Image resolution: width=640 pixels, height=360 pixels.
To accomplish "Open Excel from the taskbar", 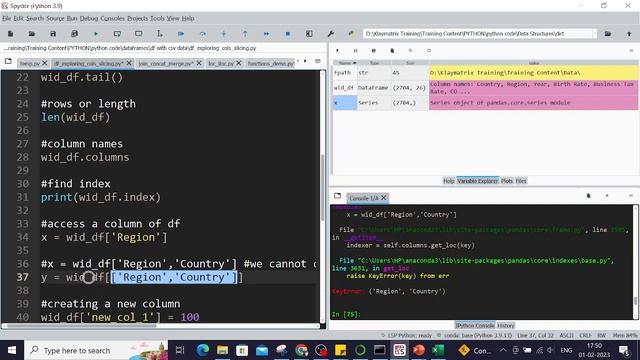I will point(438,350).
